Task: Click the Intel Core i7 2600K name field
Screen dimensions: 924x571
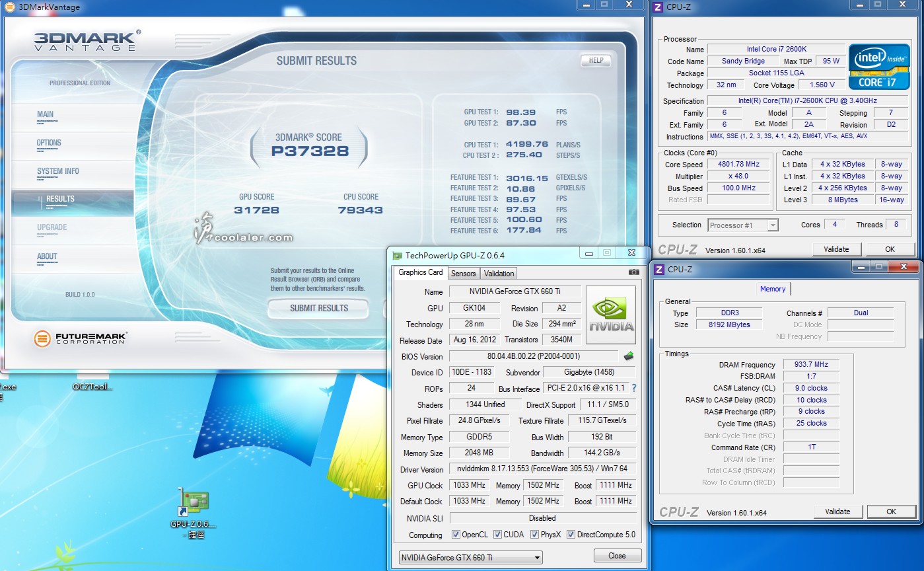Action: (x=776, y=49)
